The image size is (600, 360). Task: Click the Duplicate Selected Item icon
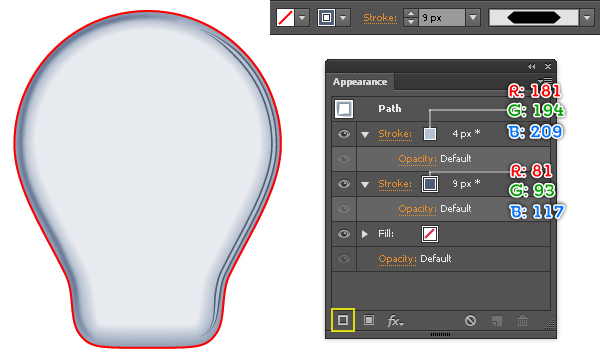[x=496, y=321]
